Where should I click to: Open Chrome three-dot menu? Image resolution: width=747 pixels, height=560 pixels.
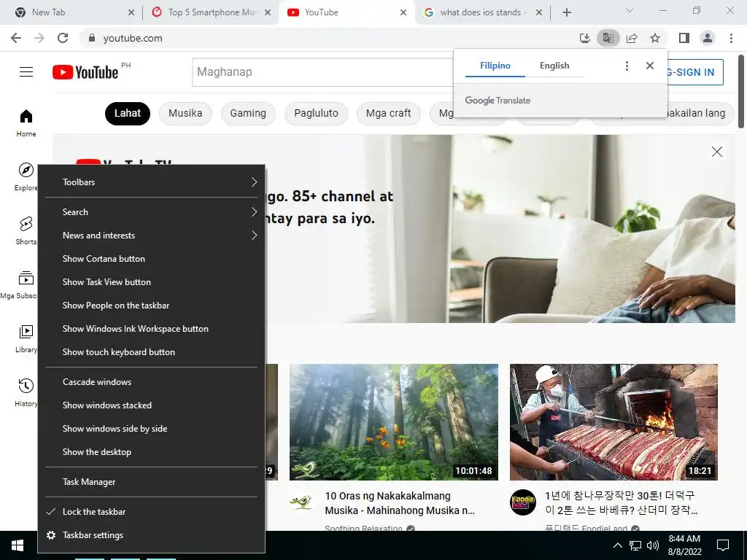coord(731,38)
